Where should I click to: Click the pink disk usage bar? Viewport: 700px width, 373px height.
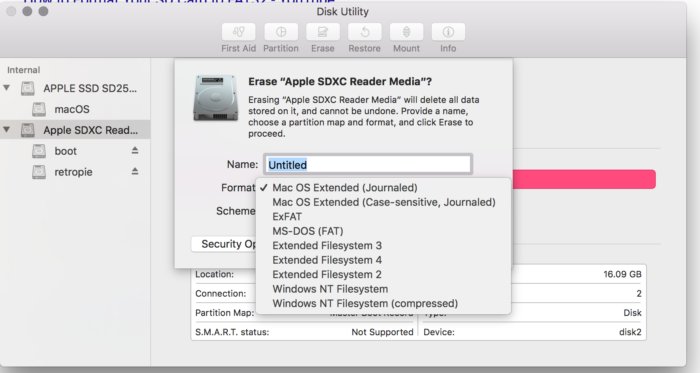[584, 179]
